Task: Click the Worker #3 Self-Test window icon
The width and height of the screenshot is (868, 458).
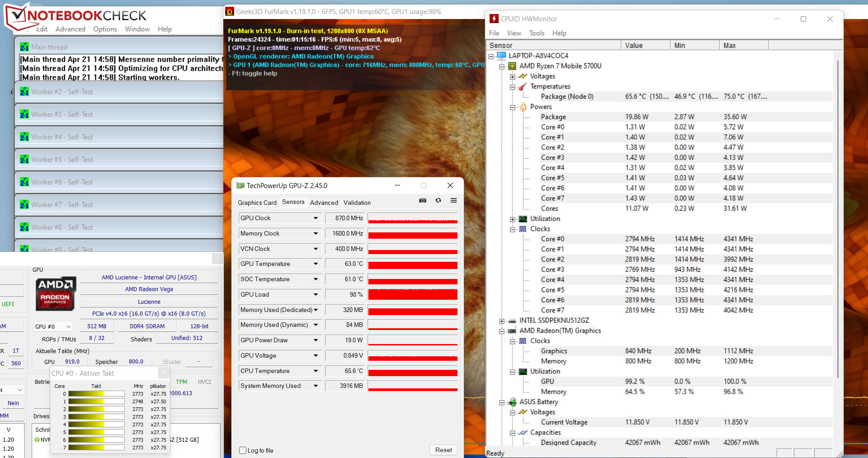Action: 24,114
